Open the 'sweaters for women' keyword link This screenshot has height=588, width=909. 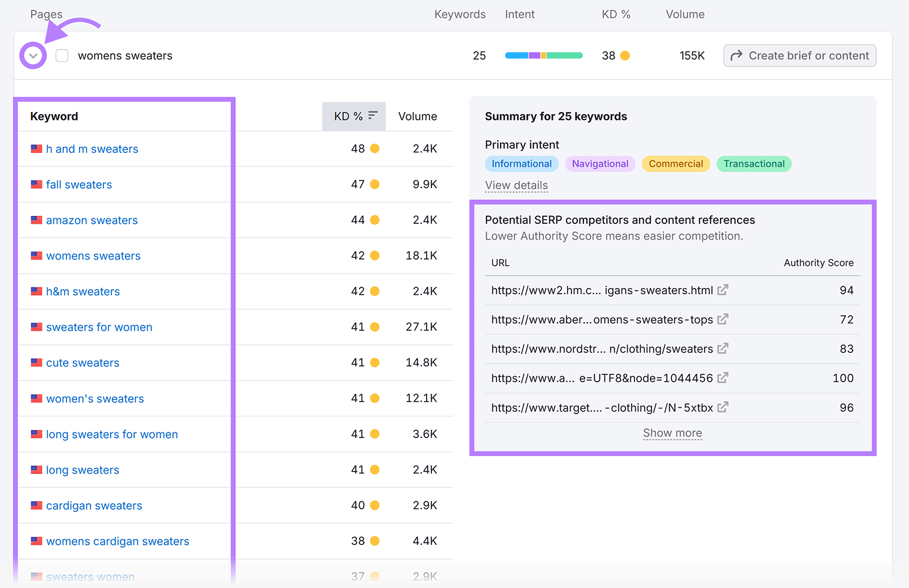pos(99,327)
